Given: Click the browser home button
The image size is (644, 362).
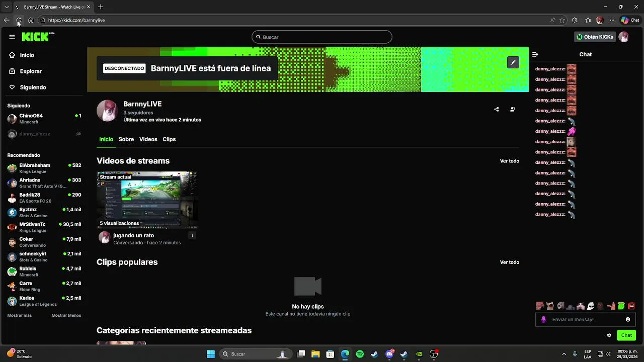Looking at the screenshot, I should pyautogui.click(x=31, y=20).
